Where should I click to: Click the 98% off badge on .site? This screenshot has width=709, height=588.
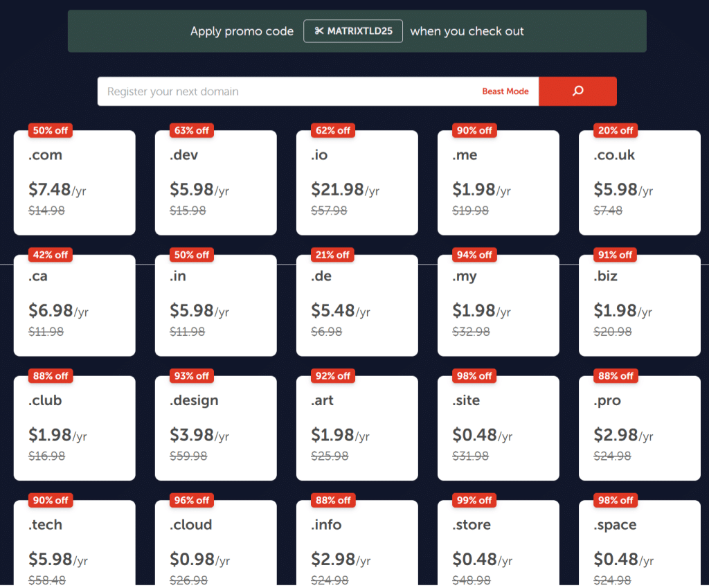pyautogui.click(x=474, y=376)
